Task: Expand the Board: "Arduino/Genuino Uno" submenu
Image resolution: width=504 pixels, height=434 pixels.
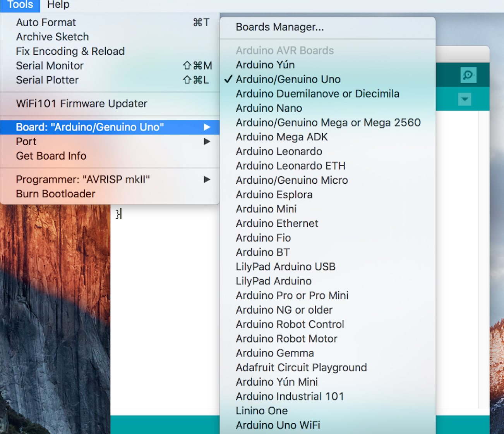Action: 110,127
